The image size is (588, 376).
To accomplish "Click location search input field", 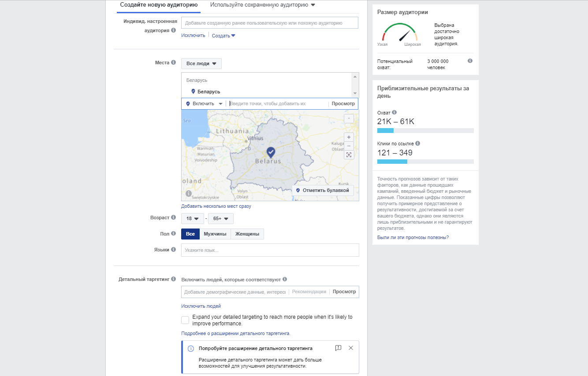I will (x=278, y=103).
